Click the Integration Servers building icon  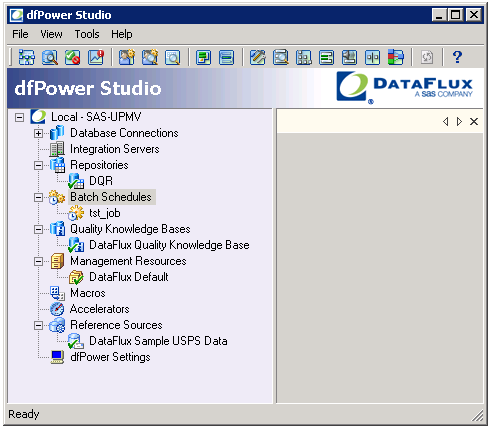pos(57,149)
